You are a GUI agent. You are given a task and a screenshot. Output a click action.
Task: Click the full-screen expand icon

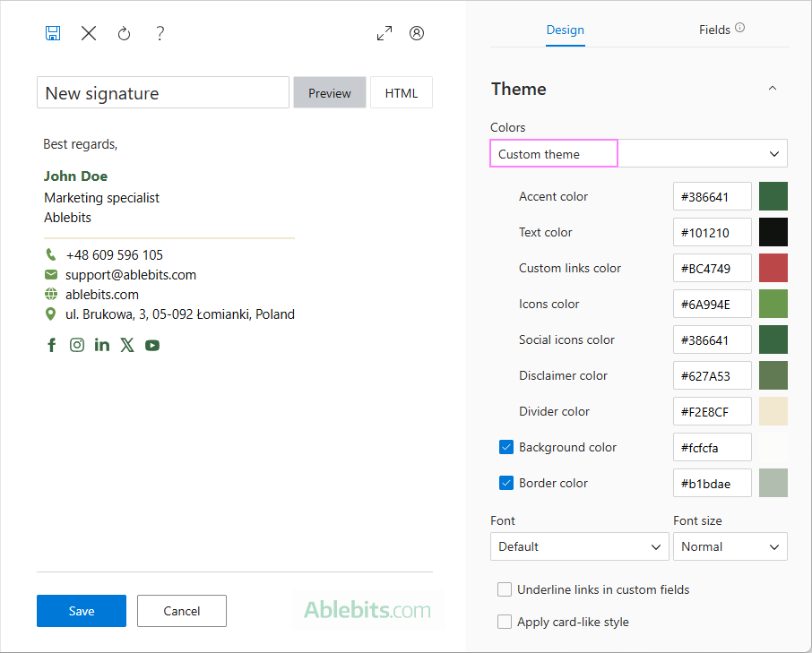pyautogui.click(x=384, y=33)
